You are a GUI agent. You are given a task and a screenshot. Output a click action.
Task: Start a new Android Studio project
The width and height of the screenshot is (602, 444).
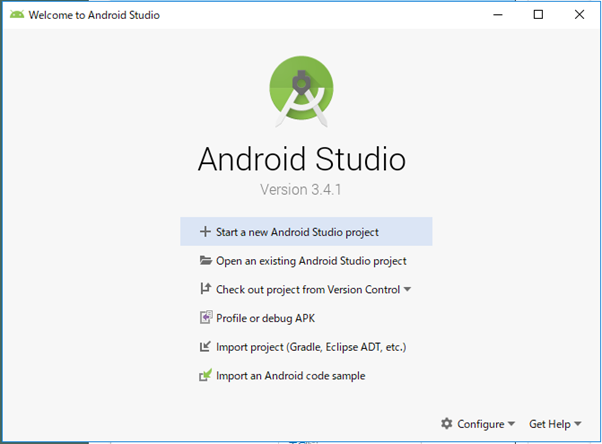pos(306,232)
